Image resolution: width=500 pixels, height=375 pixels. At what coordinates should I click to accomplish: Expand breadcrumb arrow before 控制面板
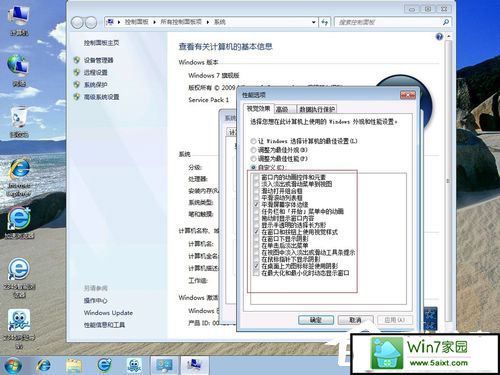(x=119, y=22)
